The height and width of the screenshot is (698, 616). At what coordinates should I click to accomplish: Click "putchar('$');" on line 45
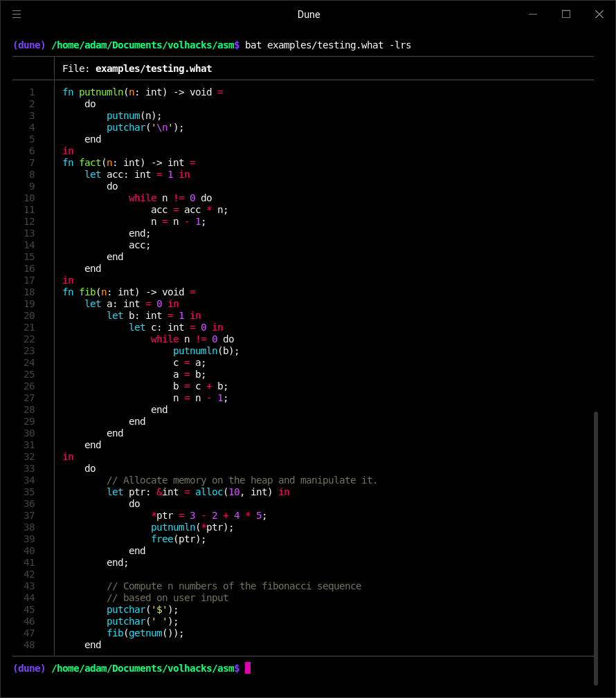pyautogui.click(x=143, y=609)
